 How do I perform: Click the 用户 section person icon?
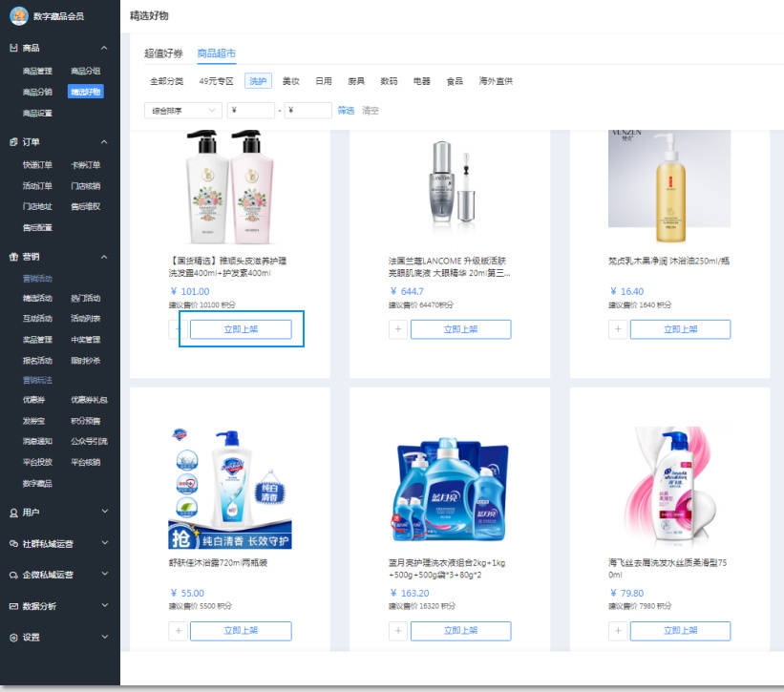[14, 513]
